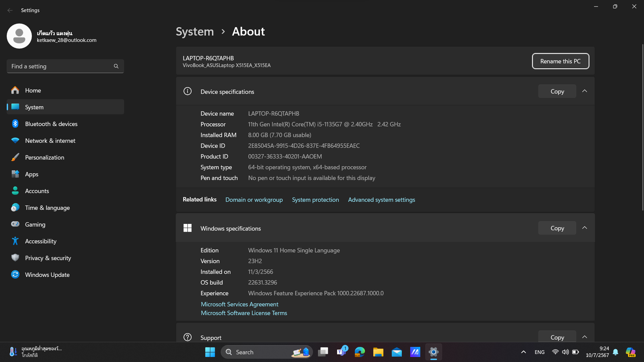Collapse the Windows specifications section

click(x=585, y=228)
